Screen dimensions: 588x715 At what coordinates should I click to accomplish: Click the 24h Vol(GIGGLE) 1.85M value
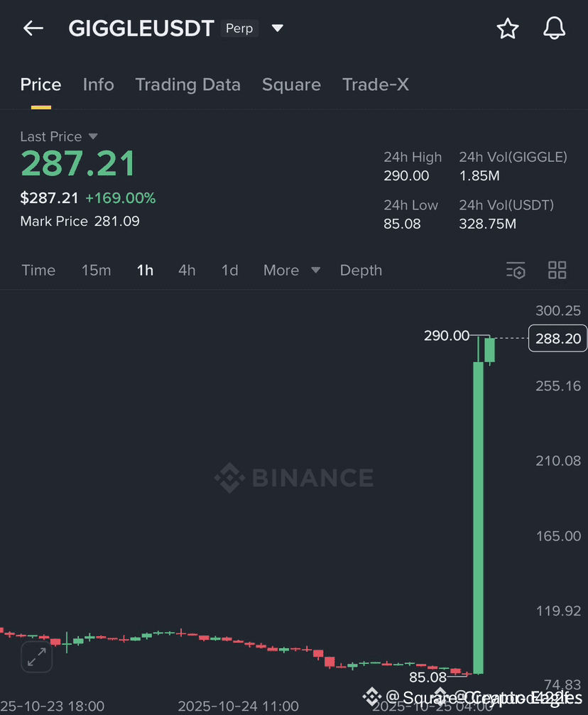pyautogui.click(x=479, y=175)
